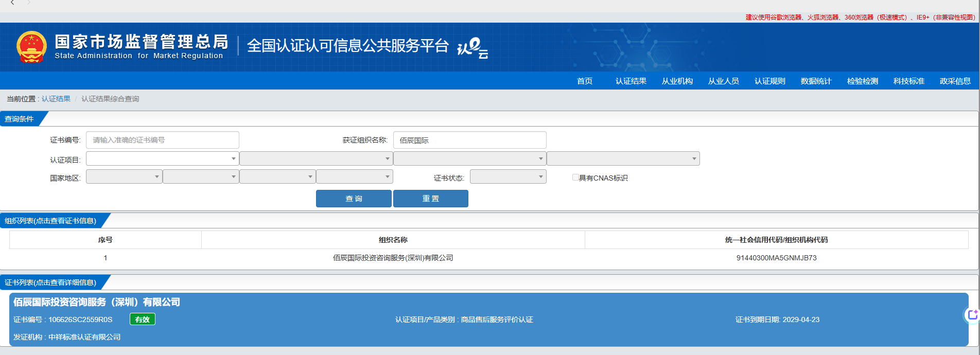Click the 序号 column header

tap(106, 240)
